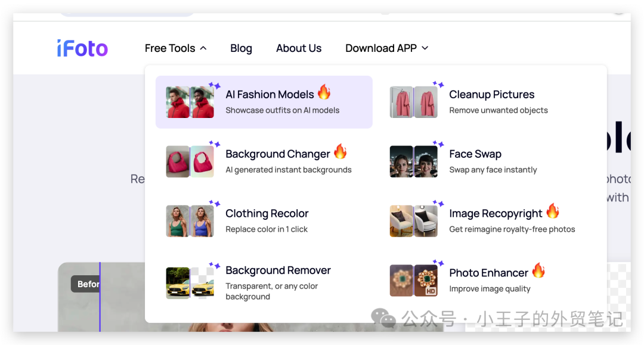The height and width of the screenshot is (345, 644).
Task: Choose Background Changer tool
Action: 264,161
